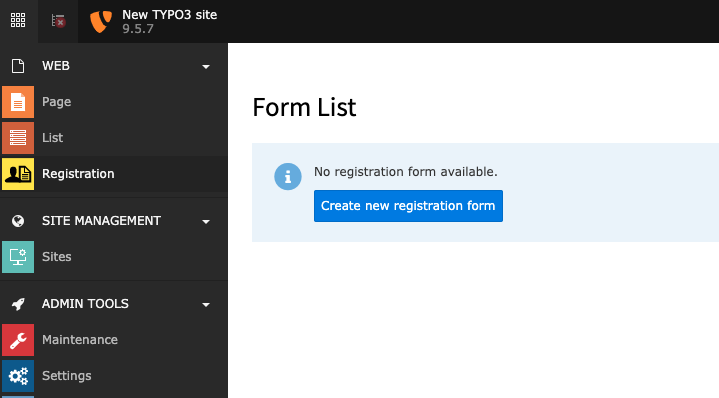Click the SITE MANAGEMENT group label
The height and width of the screenshot is (398, 719).
coord(101,221)
